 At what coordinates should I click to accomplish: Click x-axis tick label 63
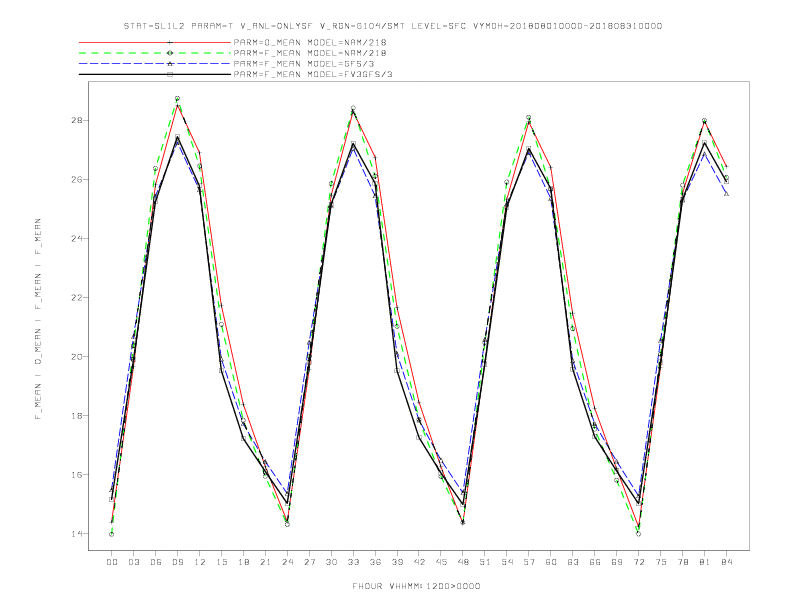click(x=573, y=562)
